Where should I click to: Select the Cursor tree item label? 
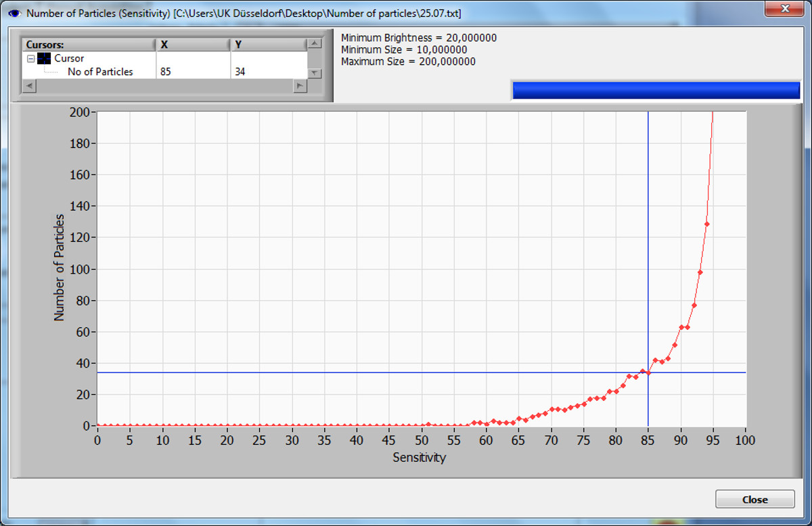coord(69,59)
